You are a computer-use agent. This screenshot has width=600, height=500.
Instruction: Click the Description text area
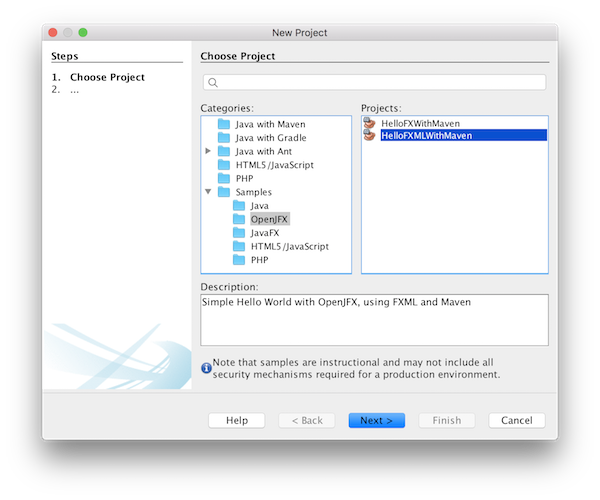[x=374, y=320]
